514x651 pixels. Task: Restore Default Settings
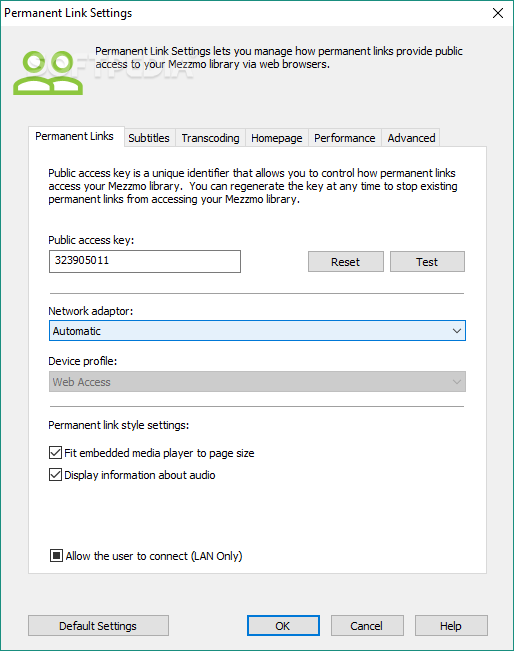98,625
